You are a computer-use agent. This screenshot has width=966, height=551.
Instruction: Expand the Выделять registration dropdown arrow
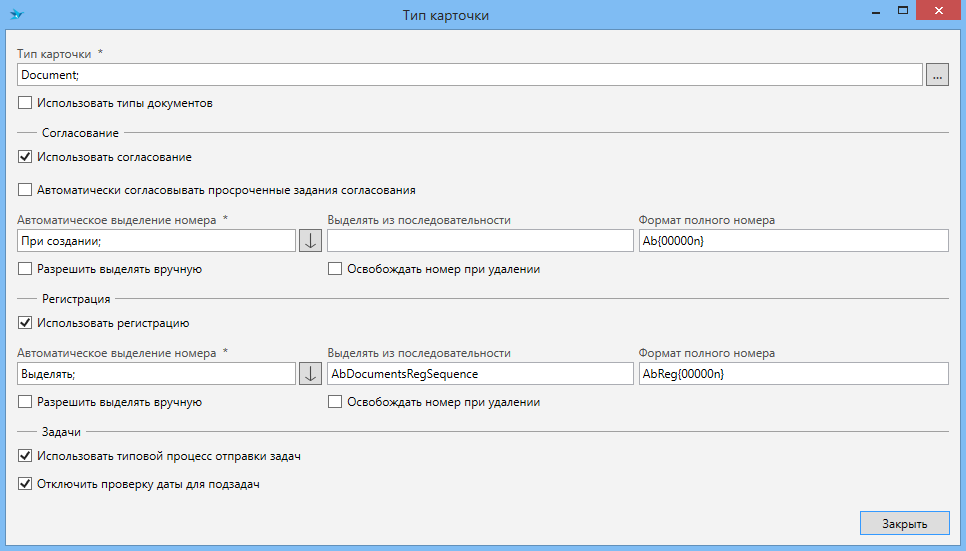(310, 374)
